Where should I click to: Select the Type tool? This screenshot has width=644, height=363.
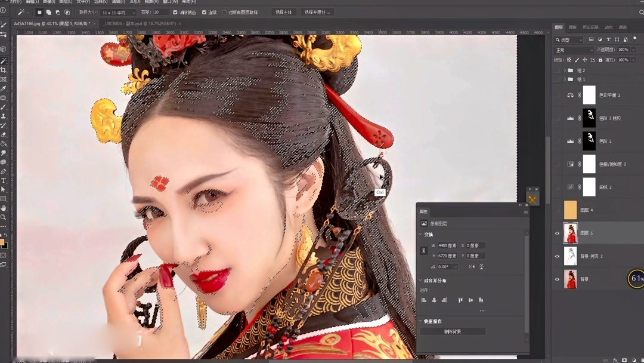click(4, 180)
